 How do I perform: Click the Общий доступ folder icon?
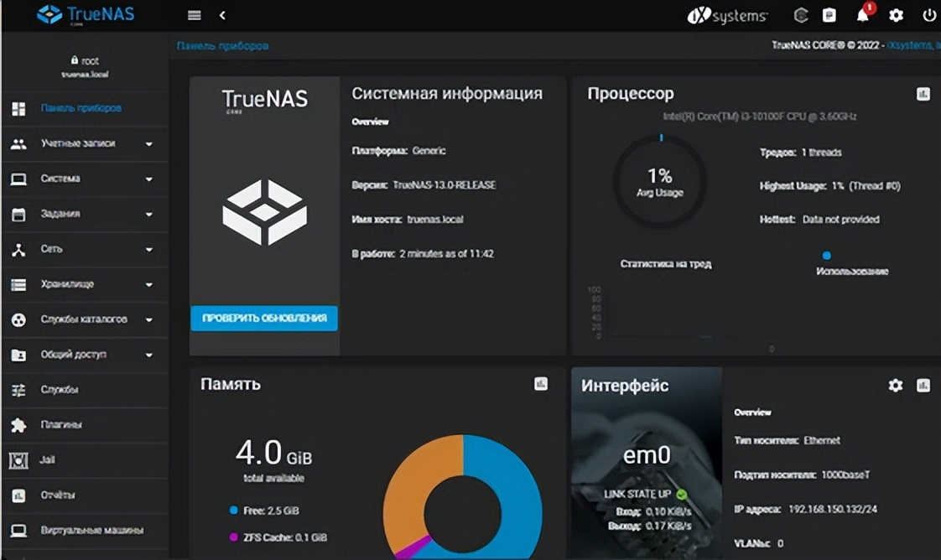click(x=18, y=355)
